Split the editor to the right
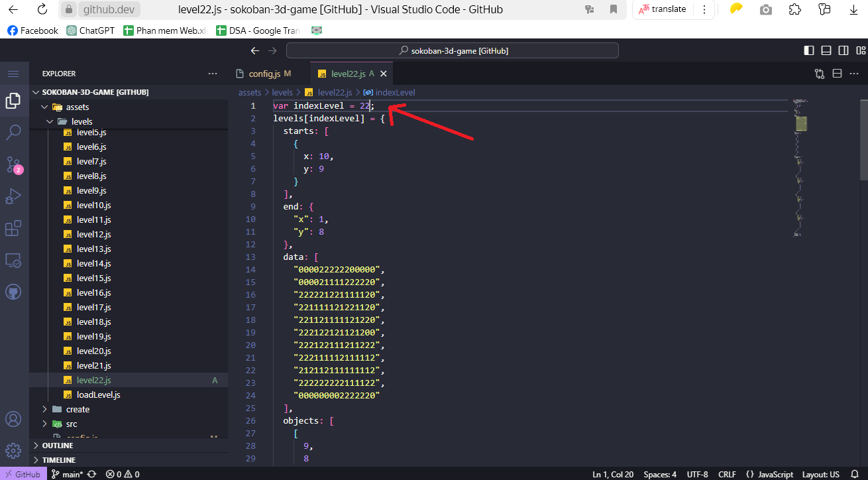This screenshot has width=868, height=480. click(837, 74)
